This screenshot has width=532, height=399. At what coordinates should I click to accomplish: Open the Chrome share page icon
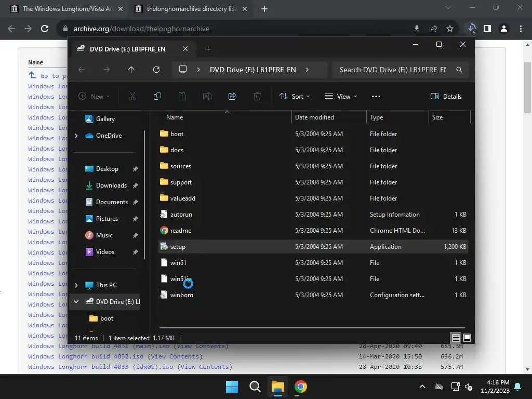(x=433, y=29)
